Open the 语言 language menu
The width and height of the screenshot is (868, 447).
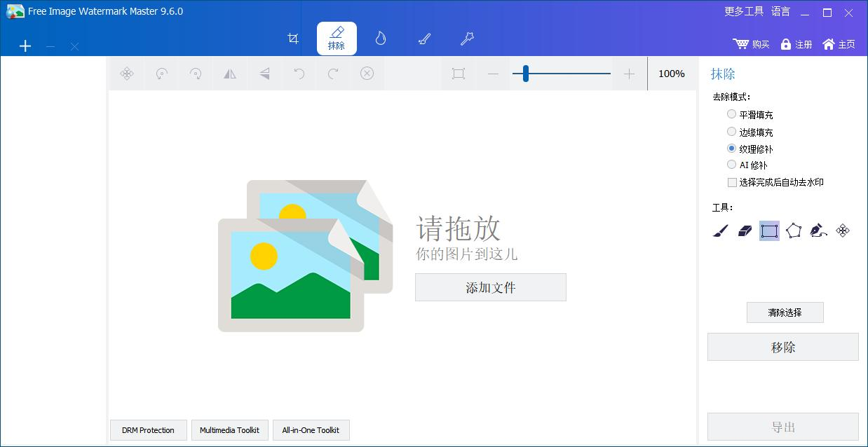780,11
